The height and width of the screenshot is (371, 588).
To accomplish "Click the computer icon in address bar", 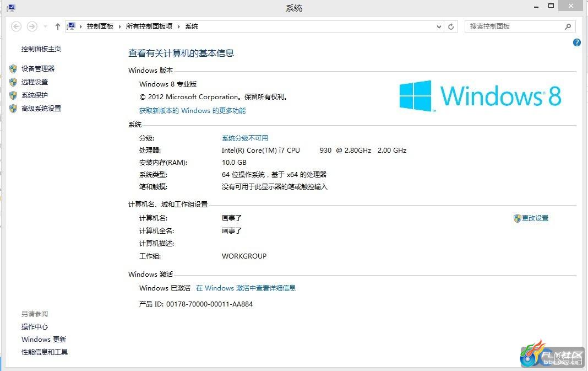I will pyautogui.click(x=71, y=26).
